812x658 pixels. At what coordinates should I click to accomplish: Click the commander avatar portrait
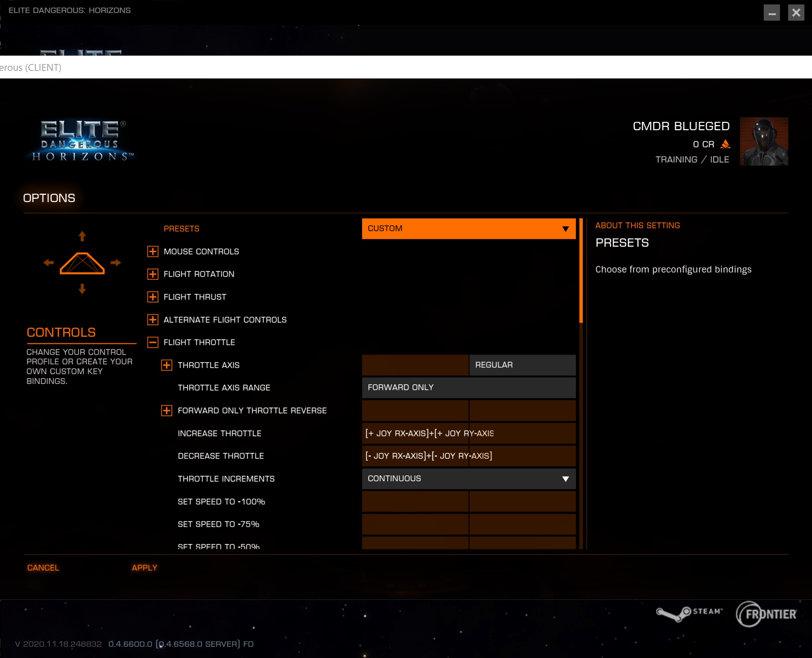(764, 141)
